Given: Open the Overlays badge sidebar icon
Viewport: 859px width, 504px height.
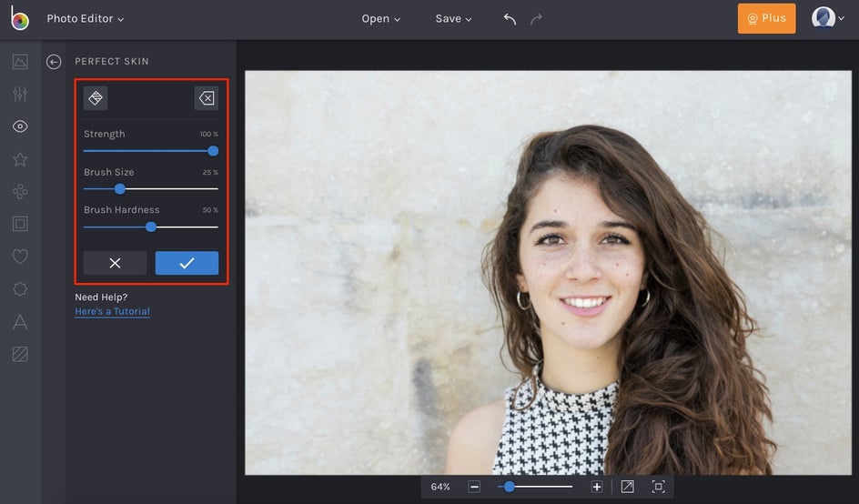Looking at the screenshot, I should pyautogui.click(x=20, y=288).
